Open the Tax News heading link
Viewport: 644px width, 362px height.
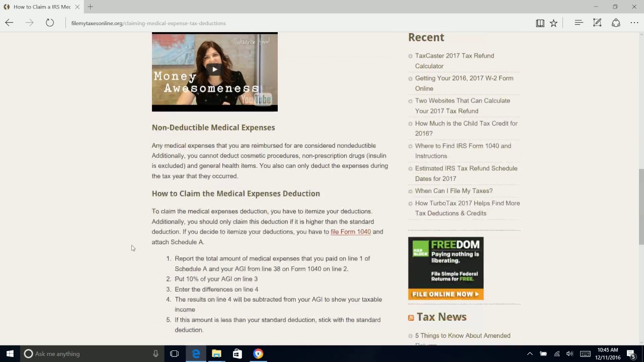(x=441, y=317)
